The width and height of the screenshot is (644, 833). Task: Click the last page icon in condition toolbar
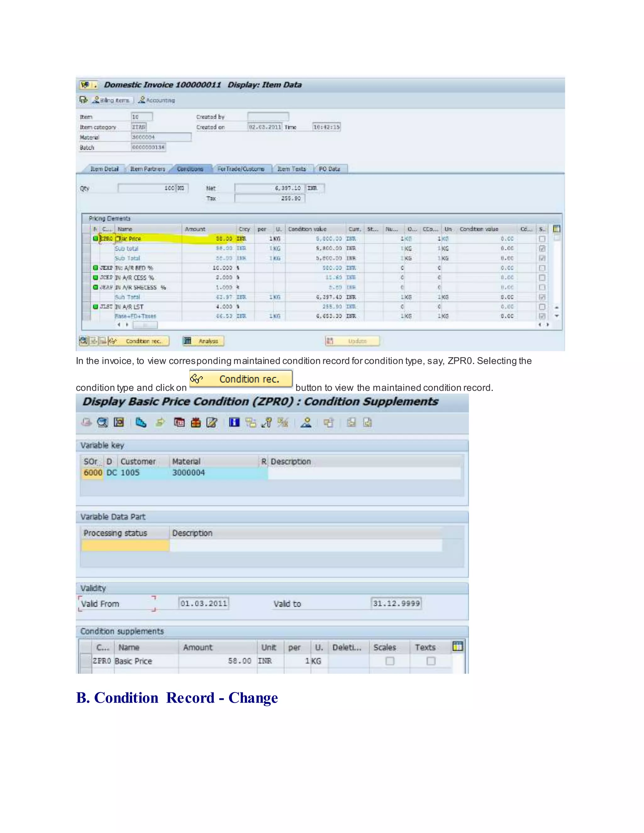click(x=367, y=422)
